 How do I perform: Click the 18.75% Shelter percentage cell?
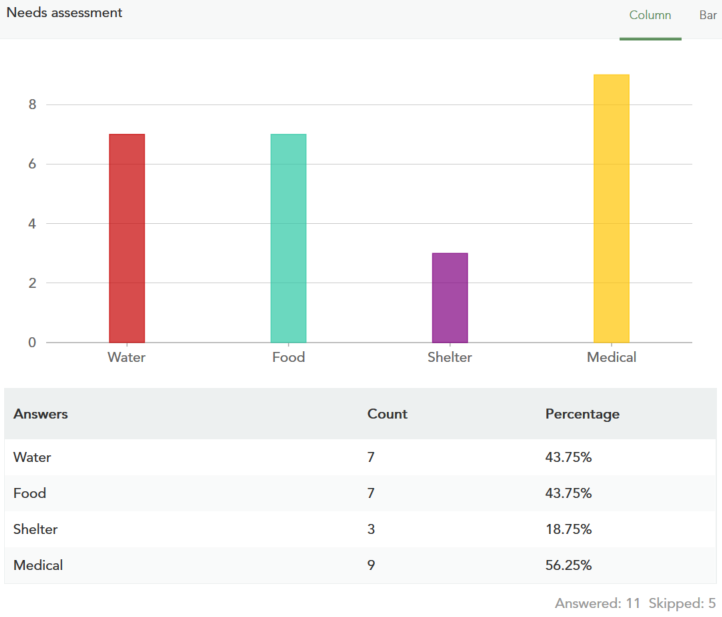pyautogui.click(x=568, y=529)
